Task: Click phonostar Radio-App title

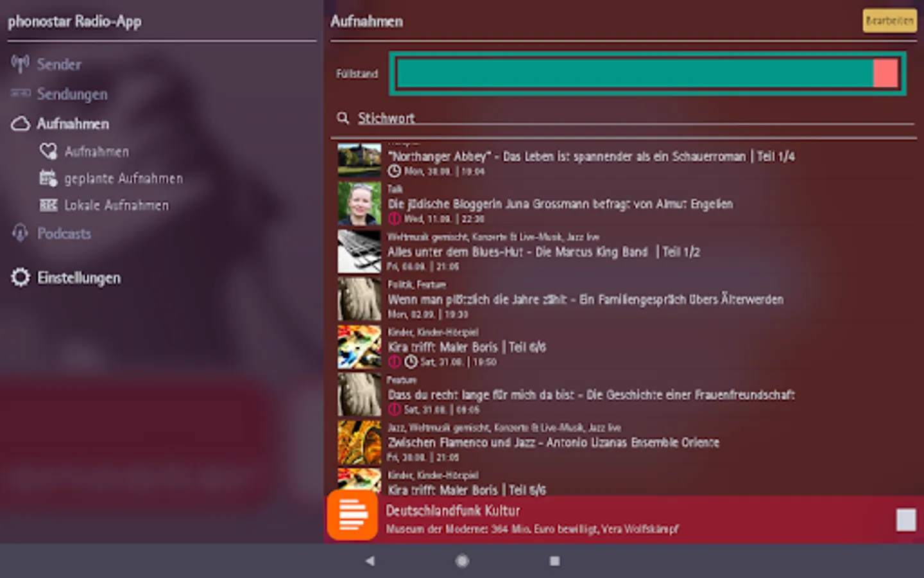Action: pyautogui.click(x=74, y=21)
